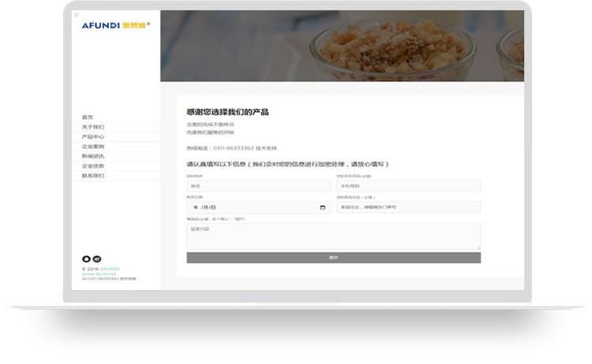Click the 家庭住址 home address field
This screenshot has height=364, width=592.
coord(408,207)
